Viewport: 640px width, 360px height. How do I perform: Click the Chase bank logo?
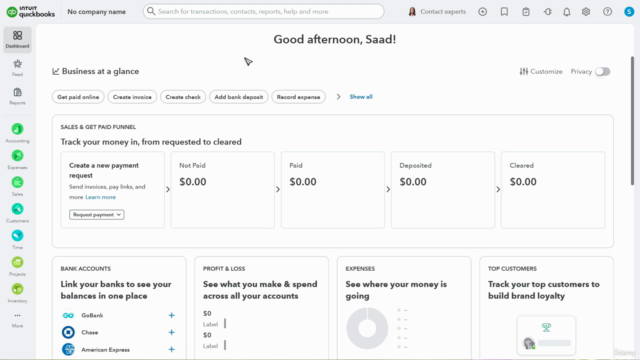(68, 332)
